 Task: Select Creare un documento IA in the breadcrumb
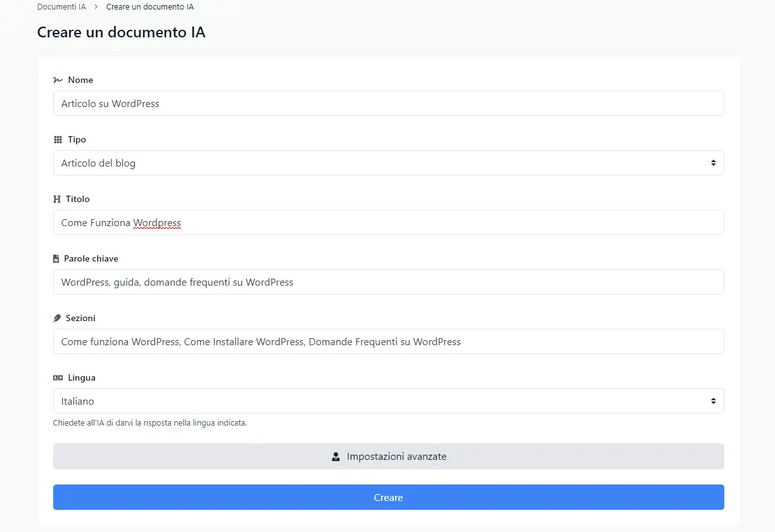[150, 6]
